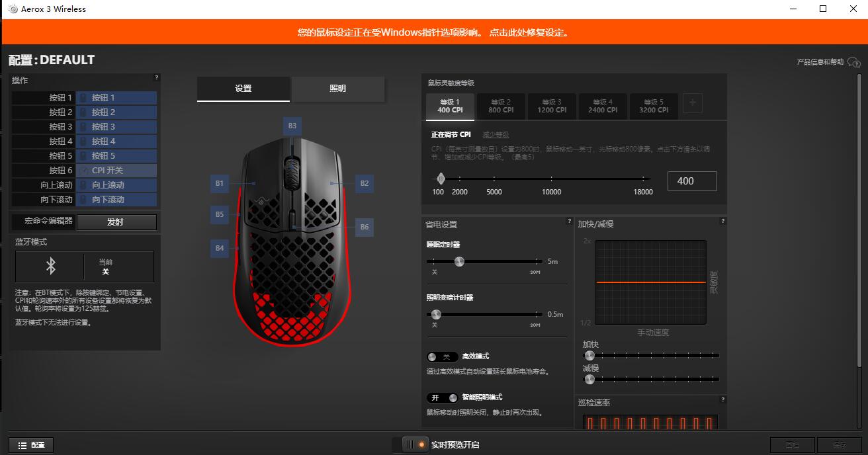Screen dimensions: 868x455
Task: Click the help icon on 操作 panel
Action: click(x=156, y=76)
